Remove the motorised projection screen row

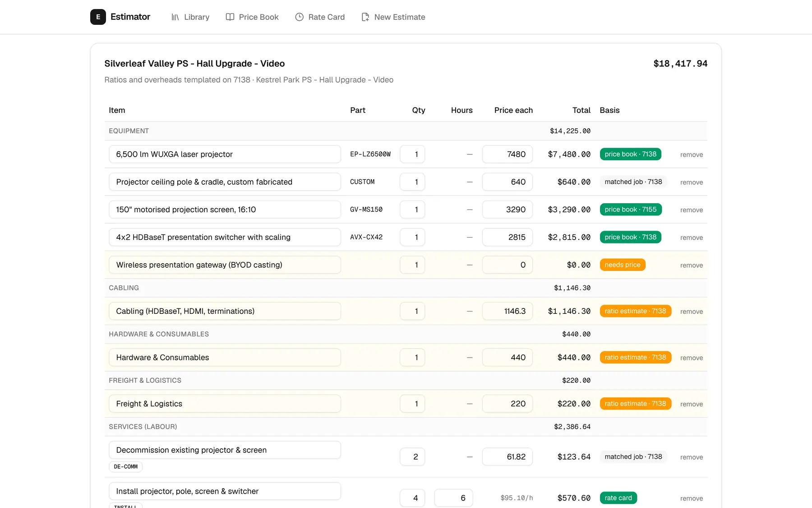692,210
